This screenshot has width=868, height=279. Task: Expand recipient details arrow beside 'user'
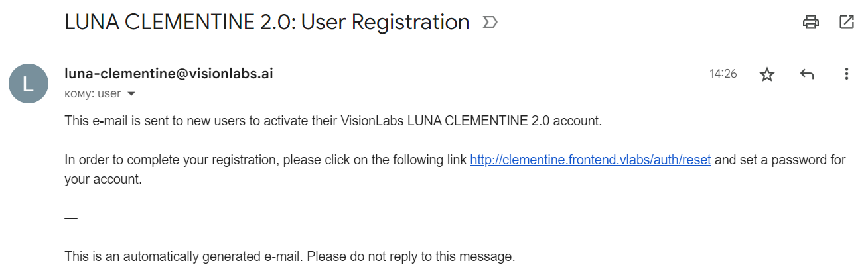point(131,94)
